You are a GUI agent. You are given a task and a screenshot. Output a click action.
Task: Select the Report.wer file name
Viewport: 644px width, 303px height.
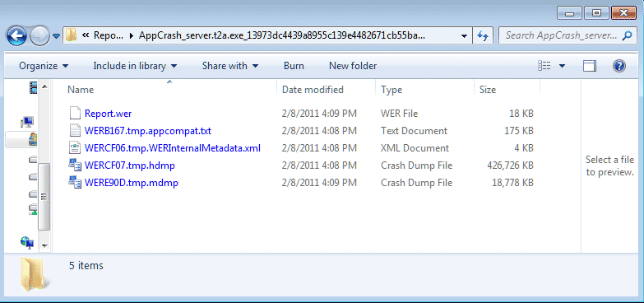pos(108,113)
